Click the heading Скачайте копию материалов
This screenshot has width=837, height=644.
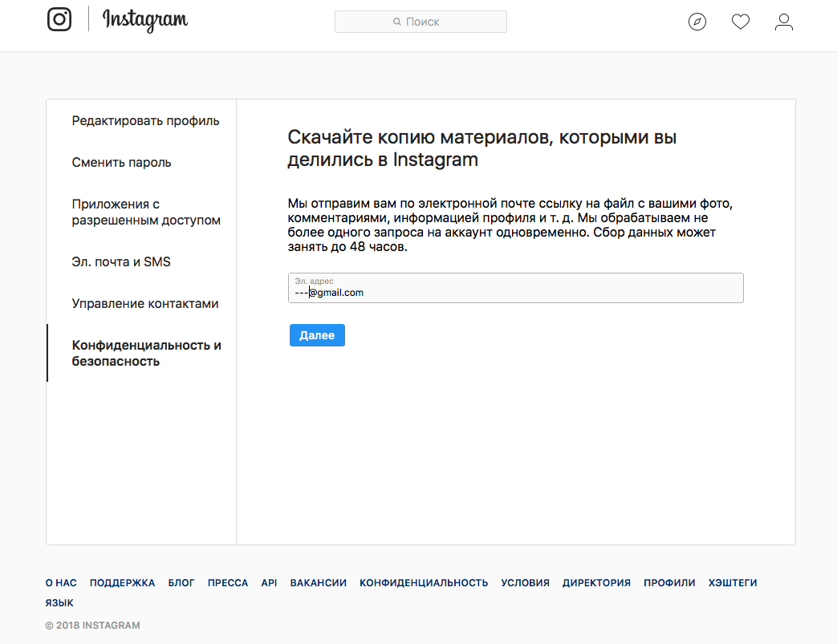tap(482, 148)
